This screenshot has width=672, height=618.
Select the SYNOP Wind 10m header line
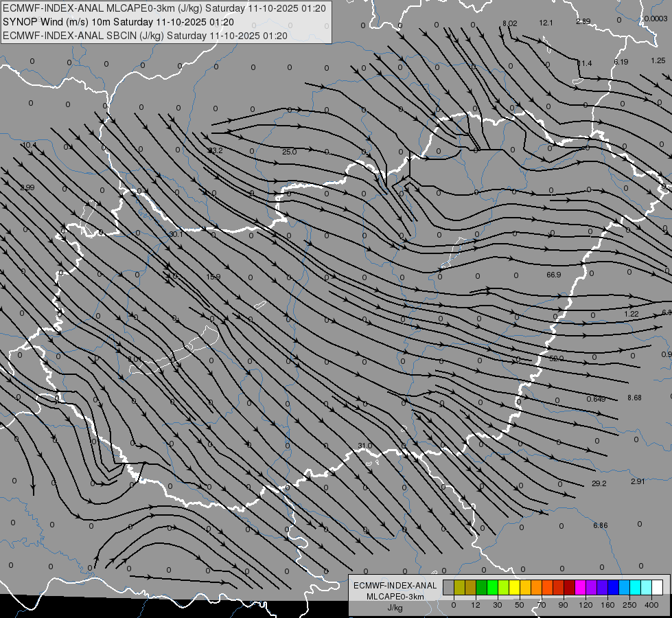[118, 22]
